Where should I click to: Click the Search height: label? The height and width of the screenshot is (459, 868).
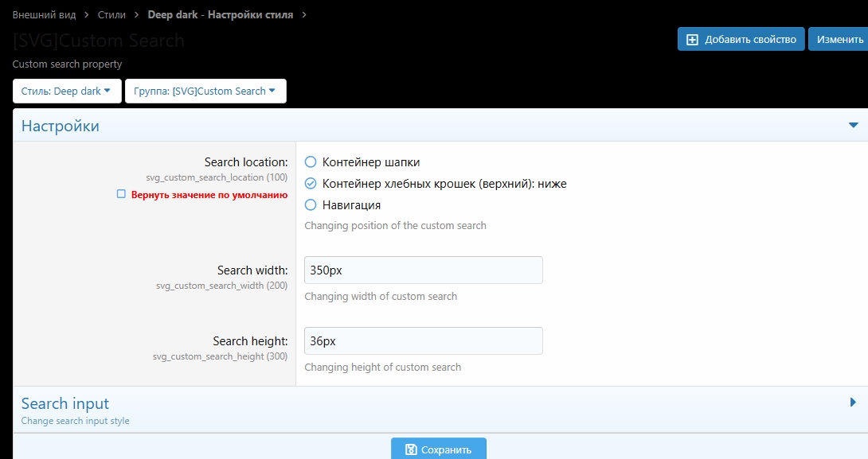(x=250, y=341)
